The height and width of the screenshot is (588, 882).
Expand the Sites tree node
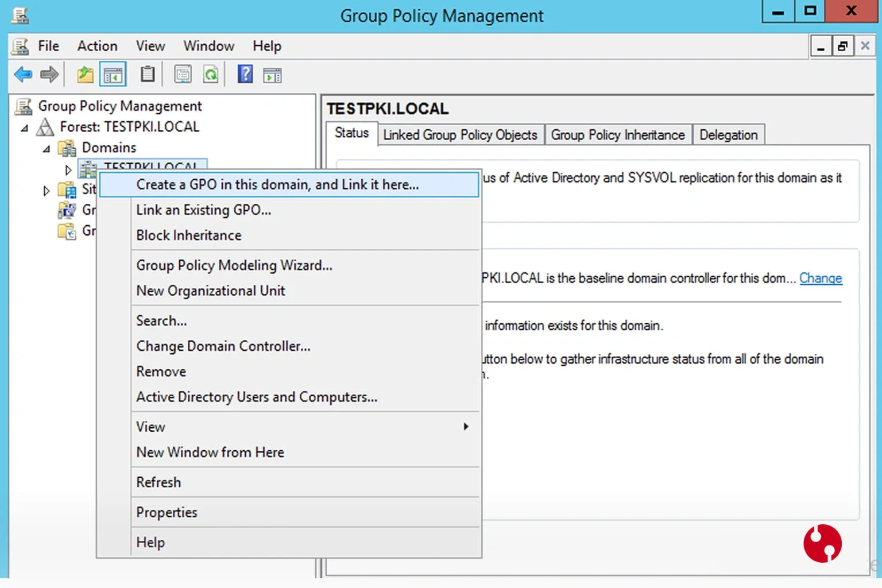coord(46,190)
